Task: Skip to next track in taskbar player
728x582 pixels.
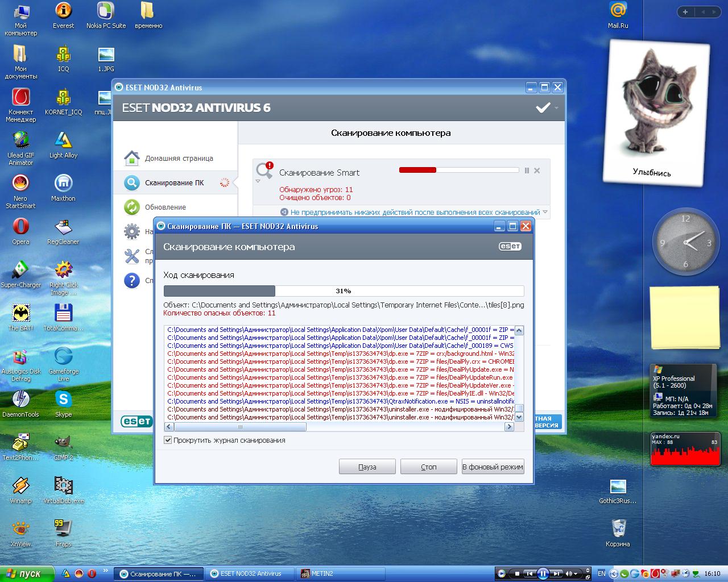Action: [557, 573]
